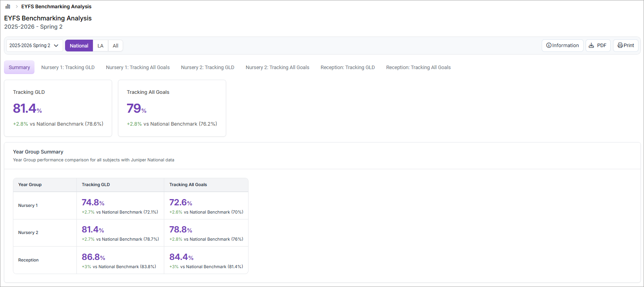Click the Nursery 1 row in the table
Screen dimensions: 644x287
click(x=28, y=205)
